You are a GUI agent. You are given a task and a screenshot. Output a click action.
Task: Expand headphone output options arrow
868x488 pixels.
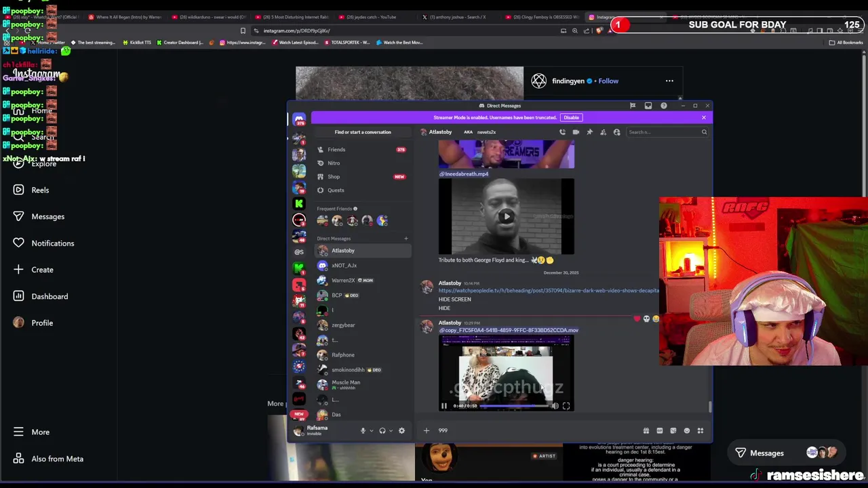[x=391, y=430]
